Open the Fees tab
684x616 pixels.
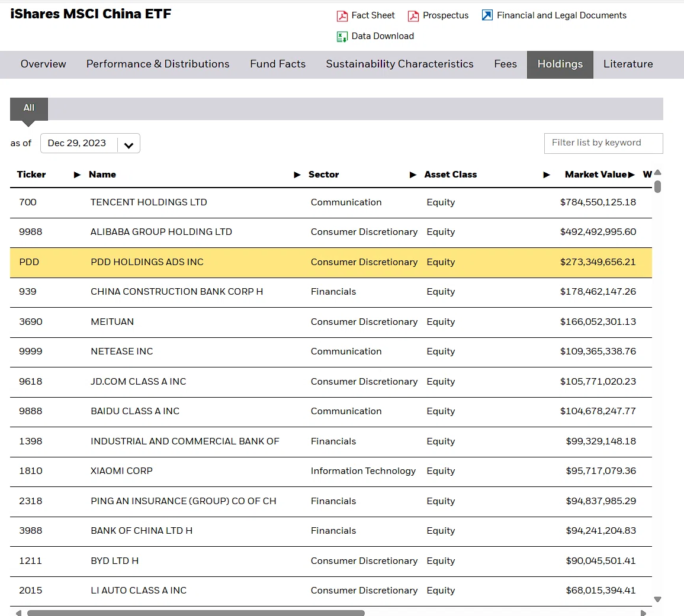(x=506, y=64)
